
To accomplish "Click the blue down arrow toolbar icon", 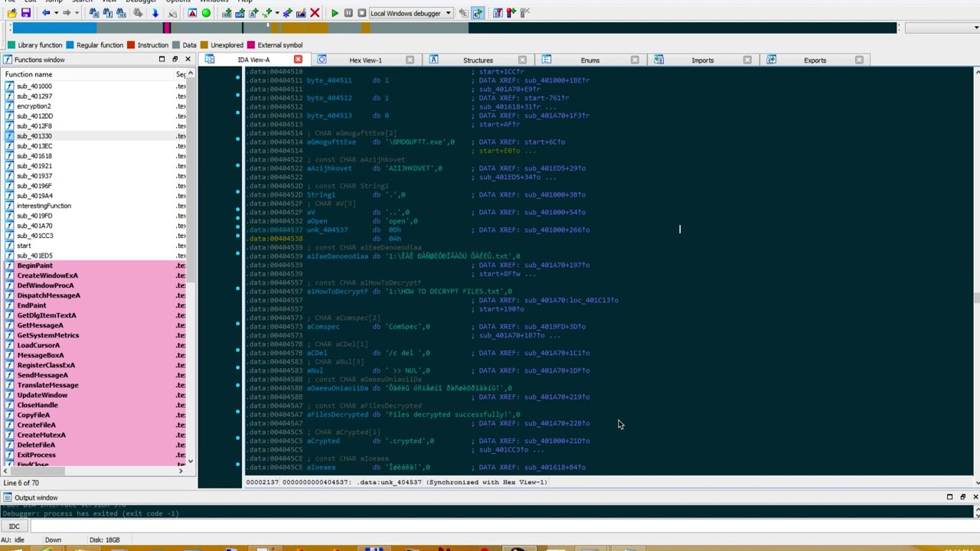I will click(x=155, y=13).
